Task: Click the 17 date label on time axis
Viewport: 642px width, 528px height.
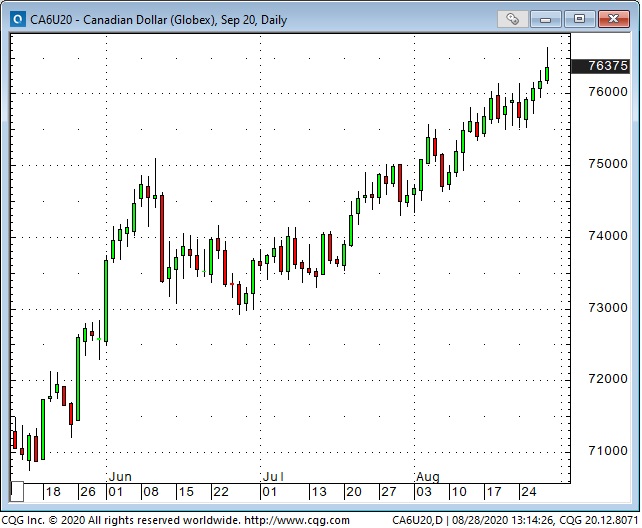Action: coord(494,492)
